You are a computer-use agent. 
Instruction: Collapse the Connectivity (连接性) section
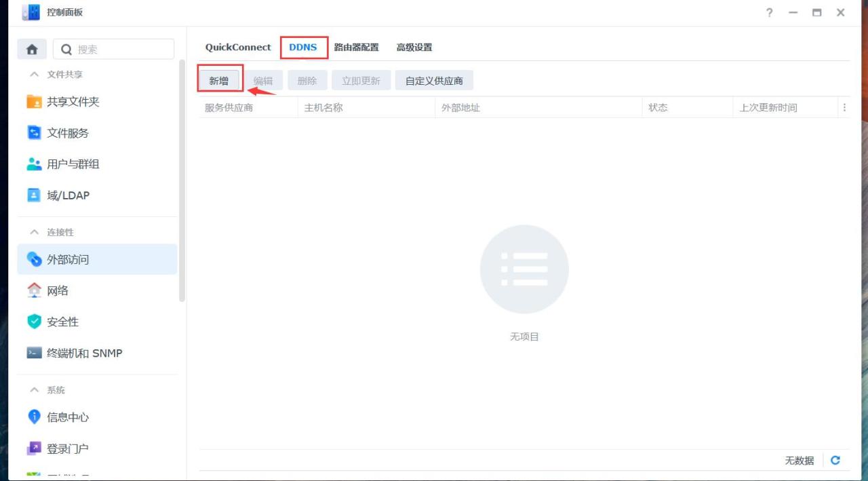click(x=35, y=232)
